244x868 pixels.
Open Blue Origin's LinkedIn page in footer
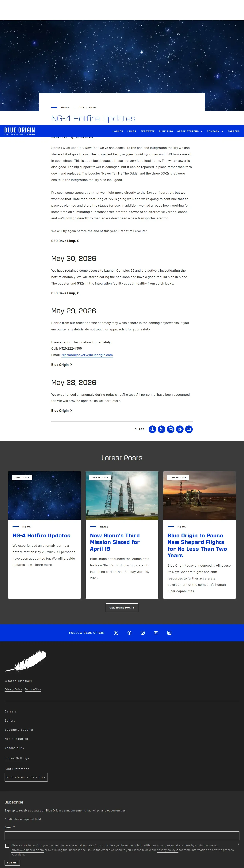[170, 633]
